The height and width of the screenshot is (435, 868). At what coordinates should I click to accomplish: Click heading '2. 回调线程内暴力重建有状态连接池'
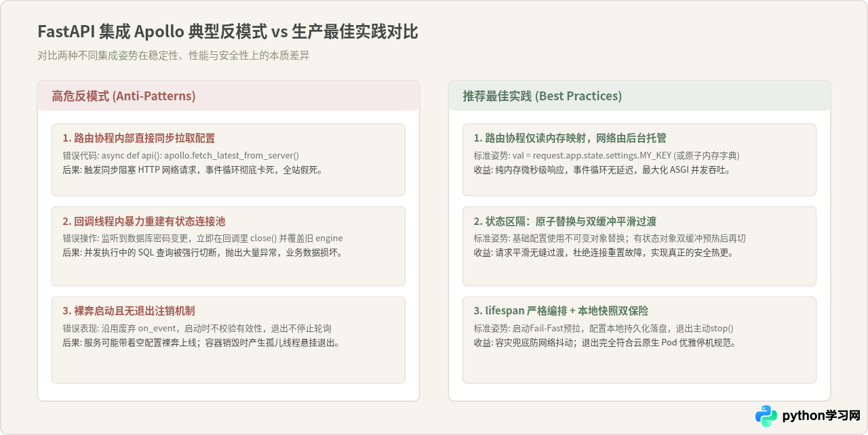tap(144, 222)
